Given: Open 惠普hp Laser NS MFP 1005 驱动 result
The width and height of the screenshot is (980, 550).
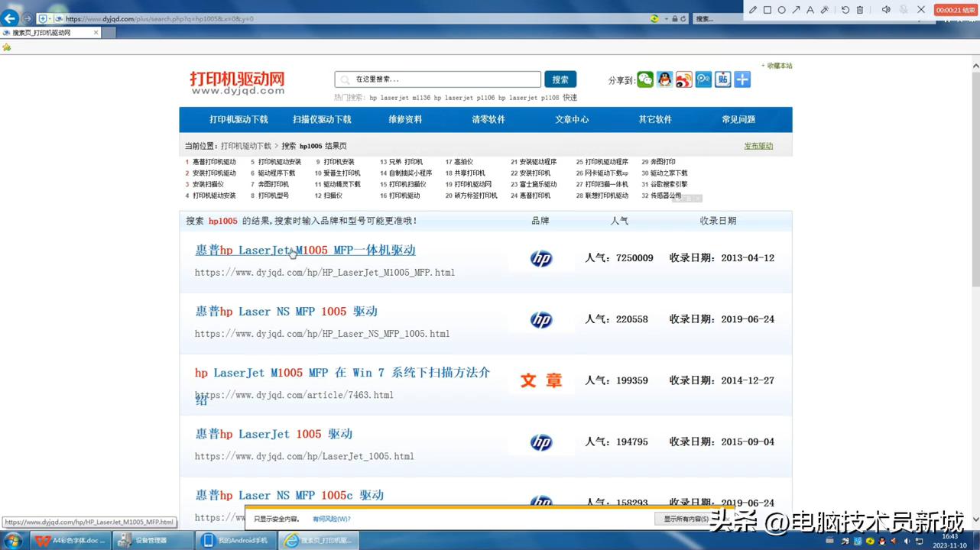Looking at the screenshot, I should pos(286,311).
